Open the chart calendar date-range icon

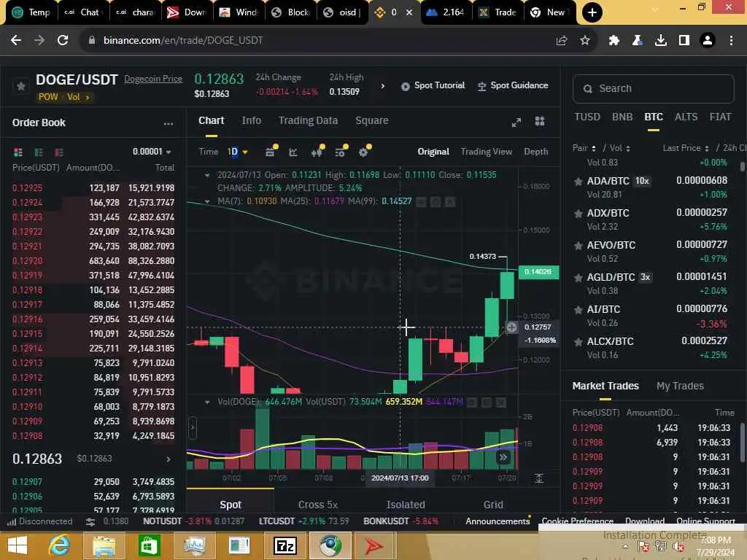click(x=271, y=152)
